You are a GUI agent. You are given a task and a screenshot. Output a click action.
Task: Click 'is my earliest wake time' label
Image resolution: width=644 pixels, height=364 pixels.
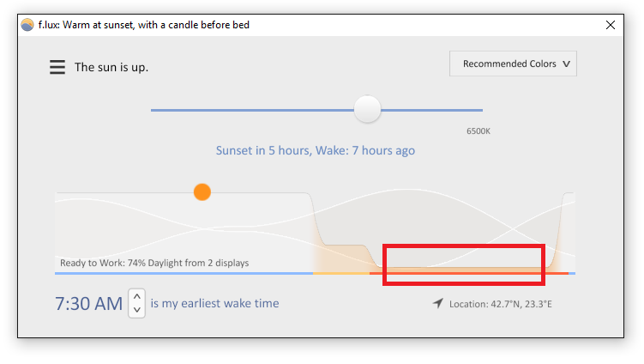214,304
